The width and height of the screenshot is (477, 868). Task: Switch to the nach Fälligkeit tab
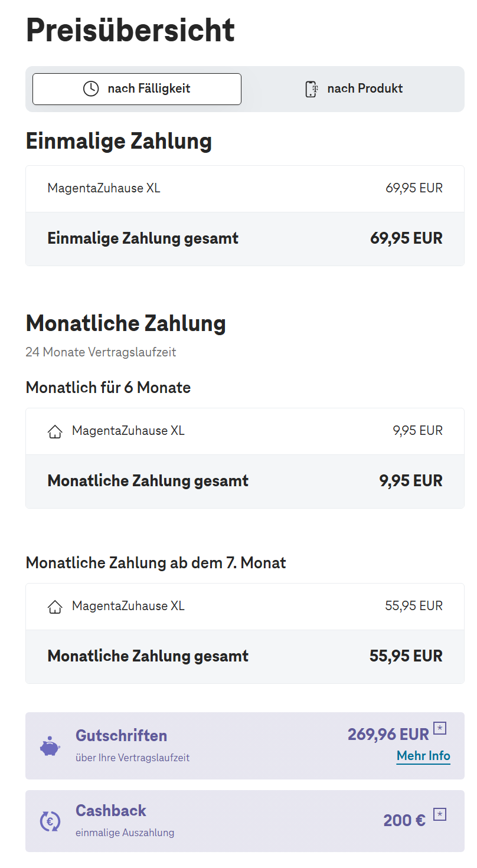click(137, 89)
